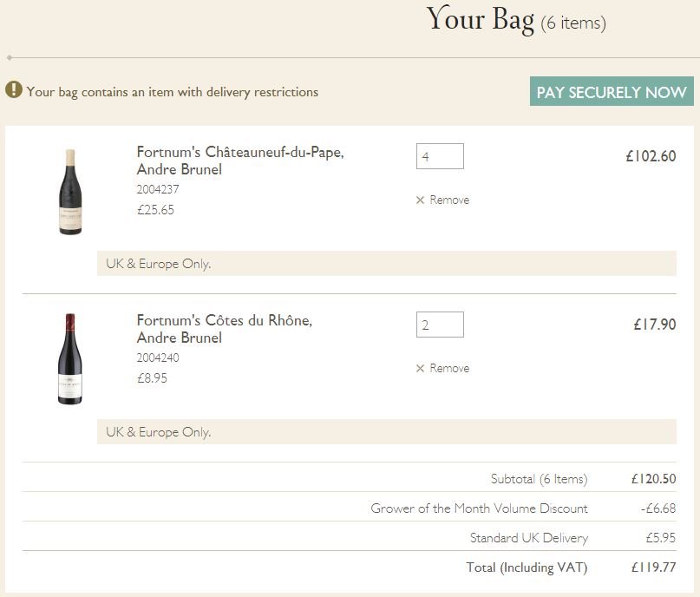Click the Châteauneuf-du-Pape bottle thumbnail
The height and width of the screenshot is (597, 700).
click(x=70, y=190)
